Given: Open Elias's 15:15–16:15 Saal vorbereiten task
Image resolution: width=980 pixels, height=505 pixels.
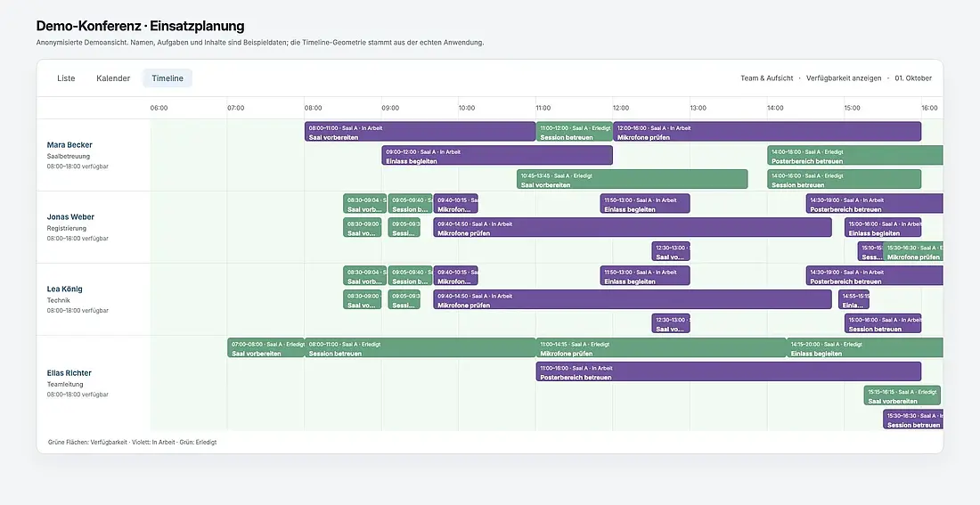Looking at the screenshot, I should pos(902,395).
